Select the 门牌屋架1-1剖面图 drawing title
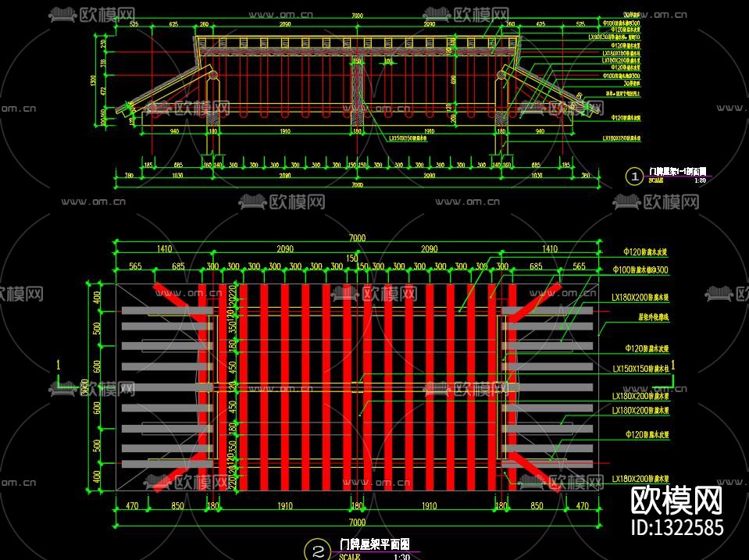 [677, 171]
